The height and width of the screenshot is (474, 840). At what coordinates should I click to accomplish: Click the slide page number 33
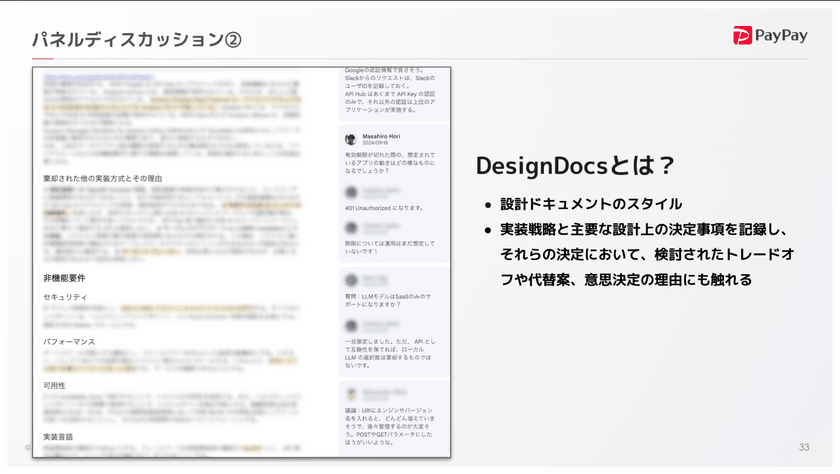(x=804, y=447)
